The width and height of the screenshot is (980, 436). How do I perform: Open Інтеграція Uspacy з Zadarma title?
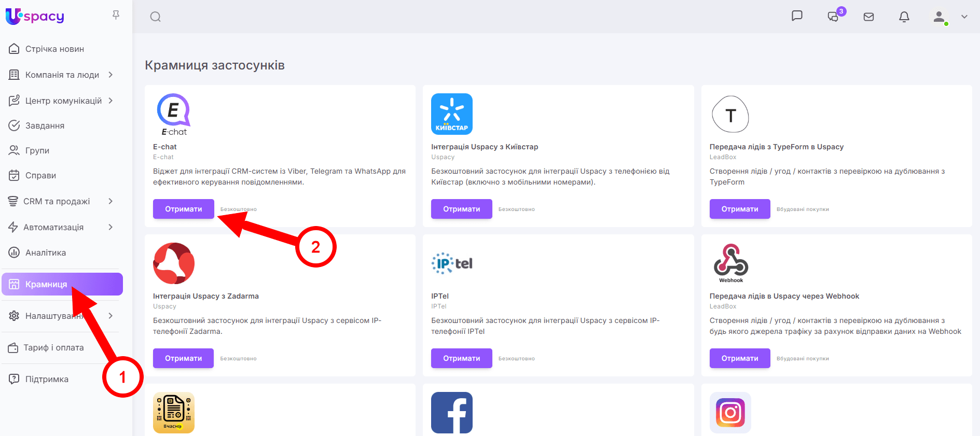(x=206, y=296)
